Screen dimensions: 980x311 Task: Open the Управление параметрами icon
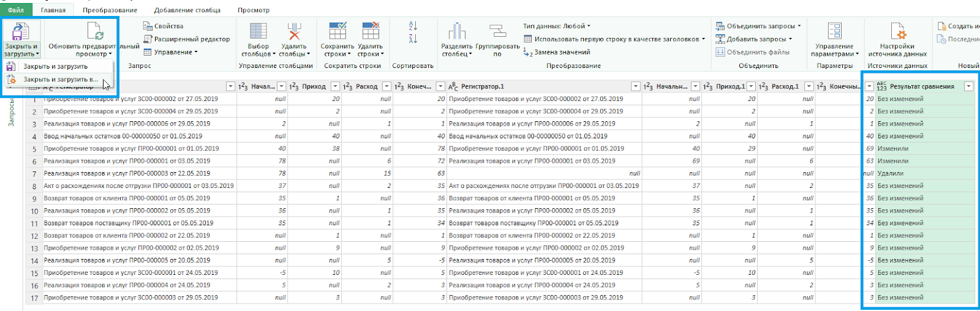(x=834, y=32)
